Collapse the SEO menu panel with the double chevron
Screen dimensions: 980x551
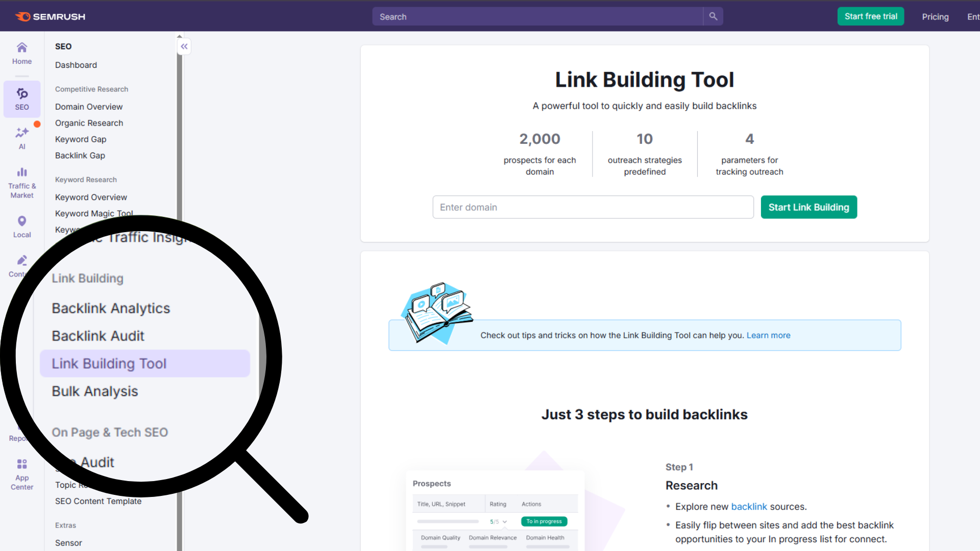(184, 46)
